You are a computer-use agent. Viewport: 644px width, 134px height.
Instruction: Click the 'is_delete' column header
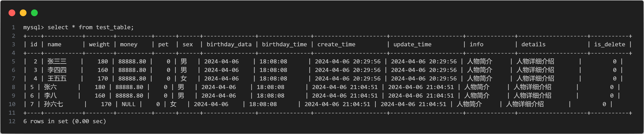(x=609, y=45)
